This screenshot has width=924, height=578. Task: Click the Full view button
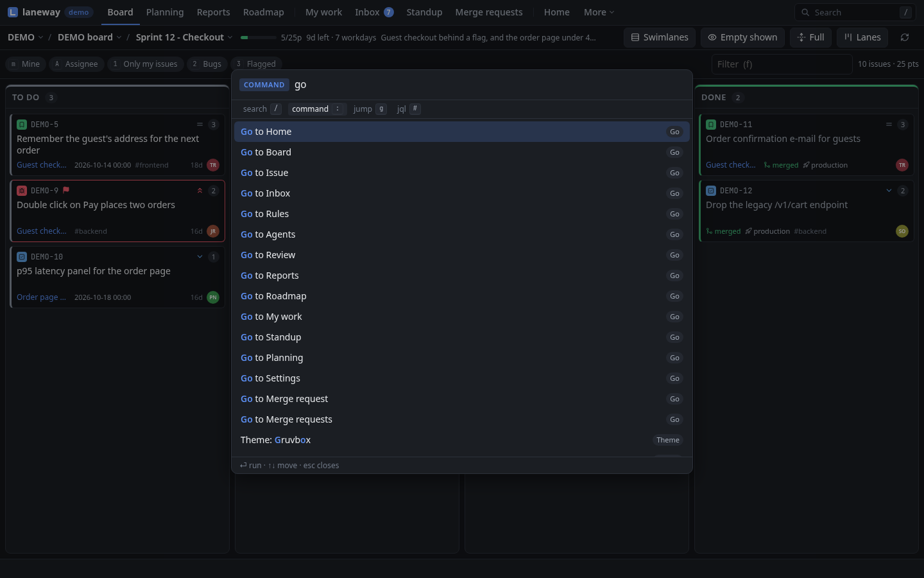810,37
